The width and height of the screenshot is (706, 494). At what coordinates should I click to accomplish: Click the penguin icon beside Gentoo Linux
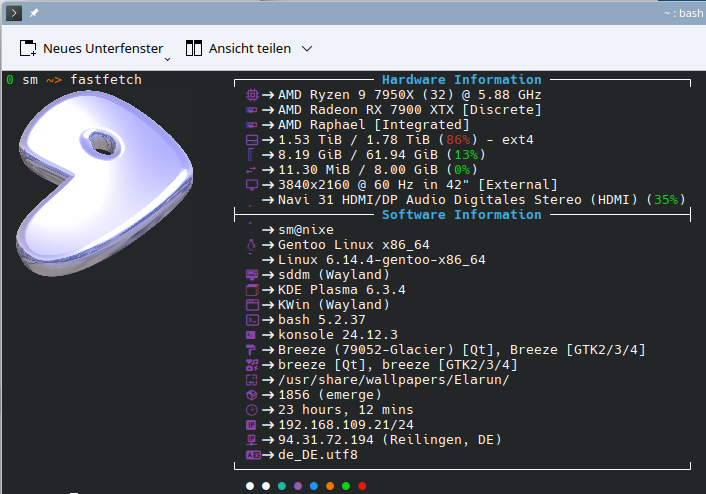pyautogui.click(x=251, y=245)
